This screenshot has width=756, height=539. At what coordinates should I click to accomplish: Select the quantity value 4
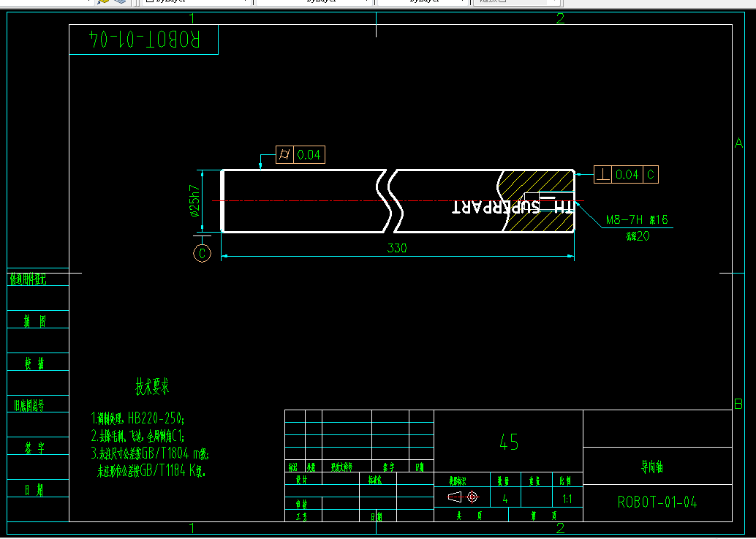pyautogui.click(x=504, y=499)
